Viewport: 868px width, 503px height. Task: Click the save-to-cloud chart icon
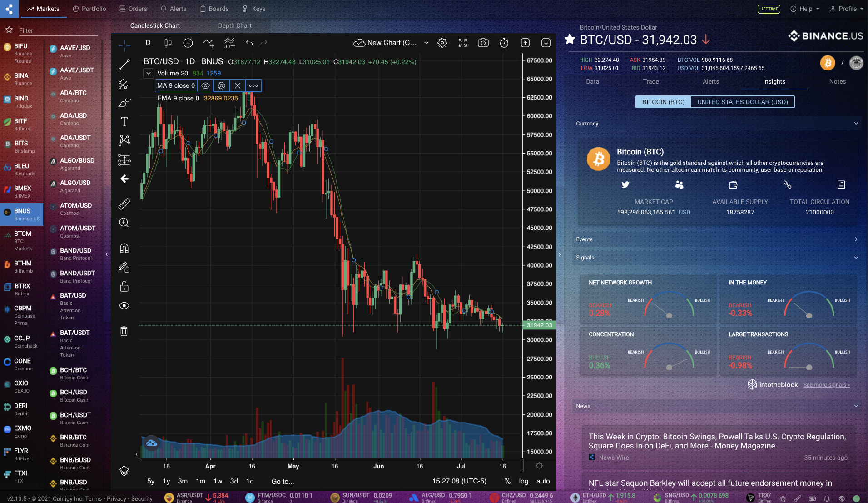[359, 43]
